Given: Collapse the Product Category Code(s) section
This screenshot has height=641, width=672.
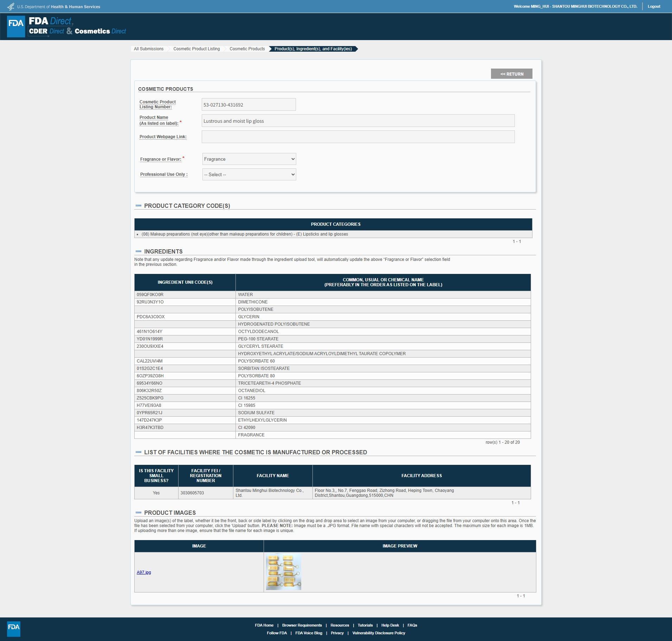Looking at the screenshot, I should point(138,206).
